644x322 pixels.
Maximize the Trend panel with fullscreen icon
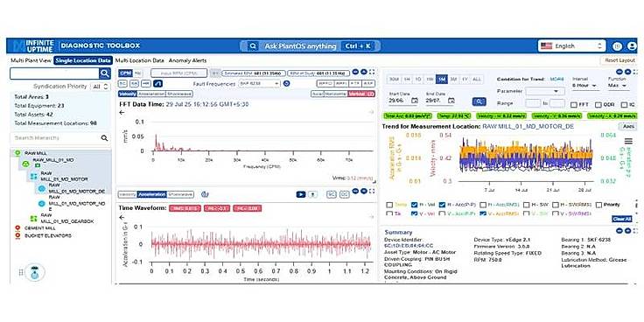tap(636, 72)
